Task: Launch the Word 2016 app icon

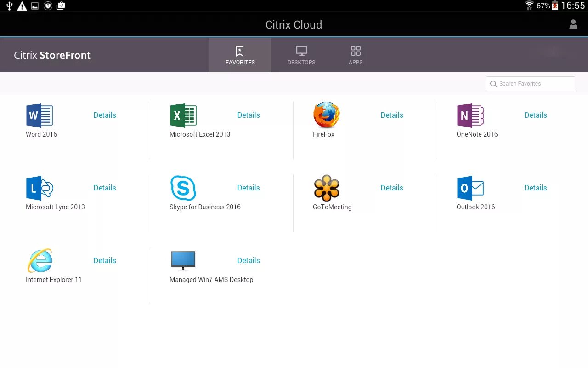Action: pyautogui.click(x=40, y=115)
